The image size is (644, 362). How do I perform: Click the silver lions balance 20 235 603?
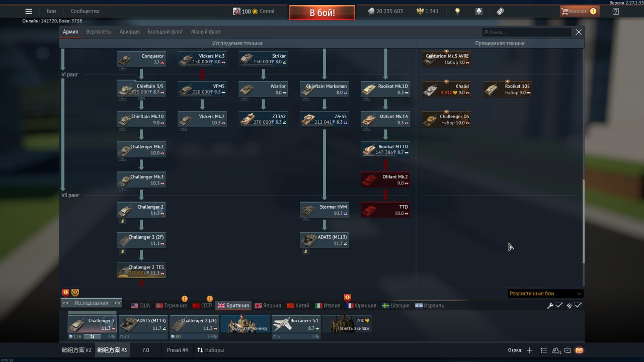point(385,11)
